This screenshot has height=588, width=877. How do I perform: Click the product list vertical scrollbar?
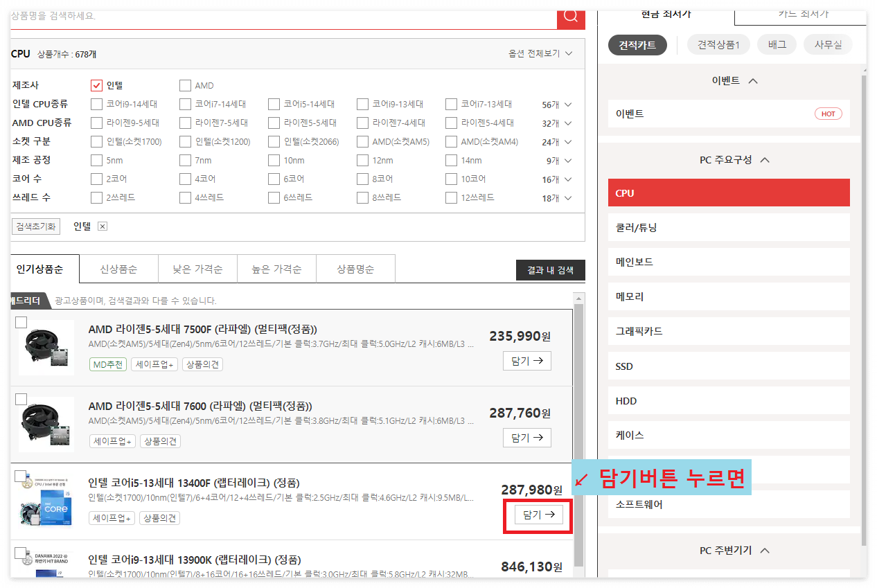pyautogui.click(x=579, y=435)
